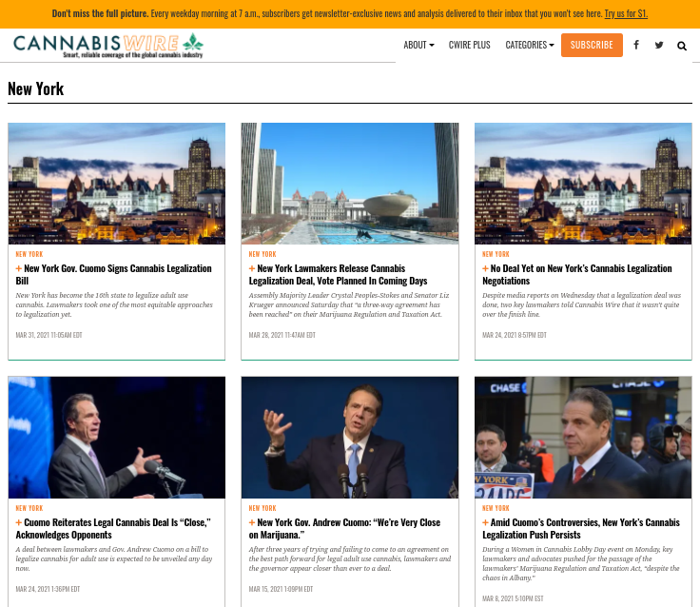Click the 'New York' page heading
This screenshot has width=700, height=607.
click(x=36, y=88)
